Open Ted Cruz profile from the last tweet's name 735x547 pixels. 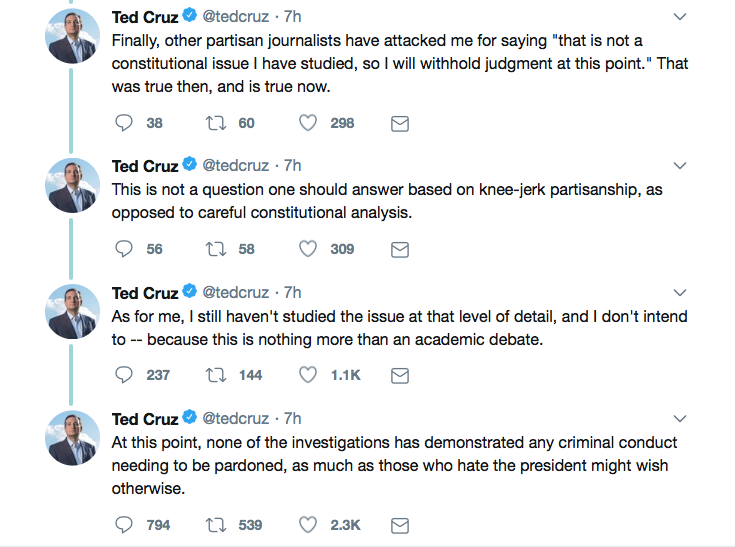click(x=145, y=418)
